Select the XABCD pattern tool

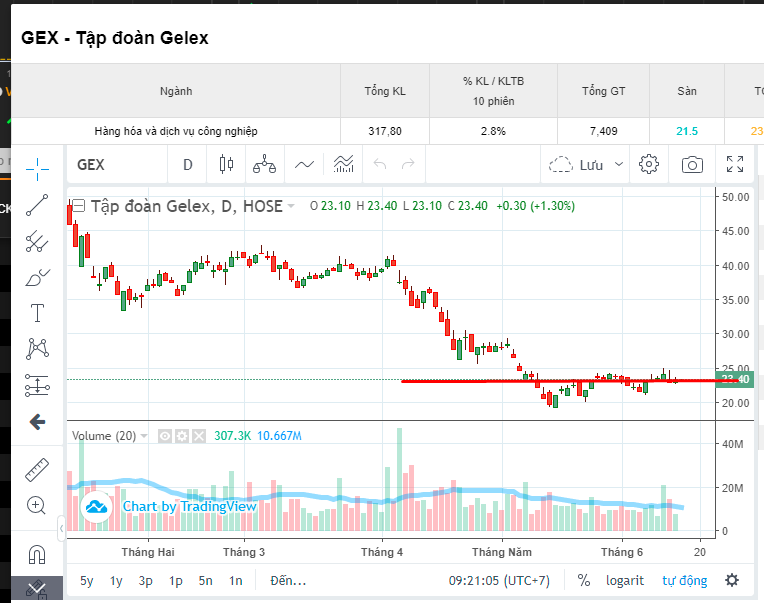pyautogui.click(x=37, y=349)
